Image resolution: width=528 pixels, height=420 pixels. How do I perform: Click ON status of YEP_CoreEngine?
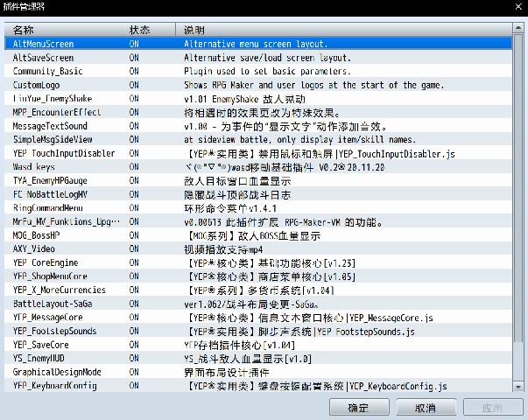[134, 262]
